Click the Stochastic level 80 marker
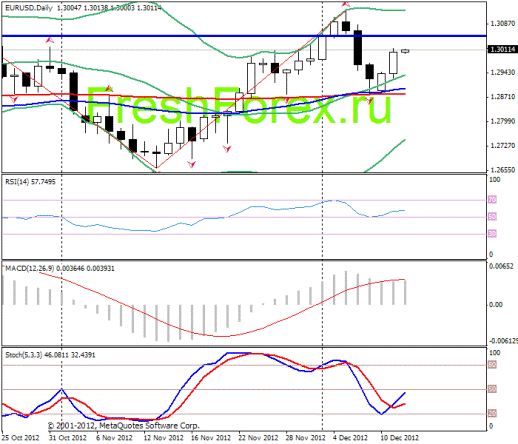Viewport: 518px width, 444px height. pos(492,365)
